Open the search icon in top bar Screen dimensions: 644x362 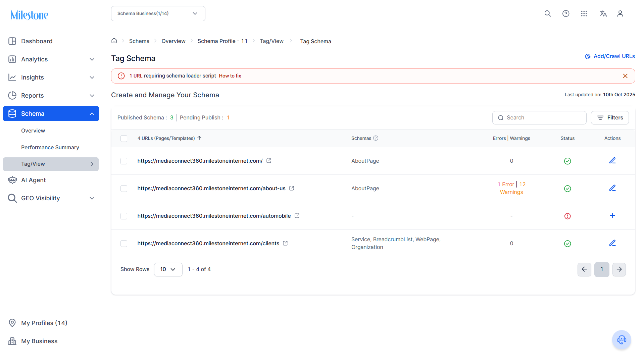[548, 13]
